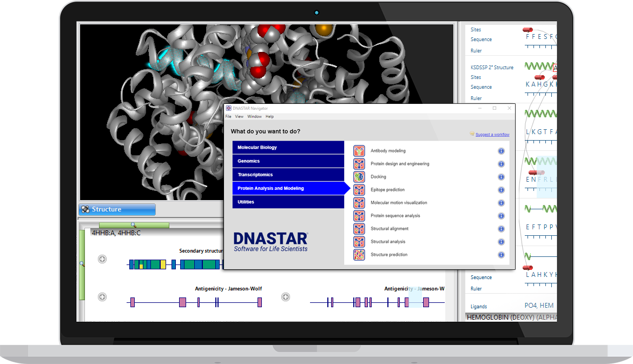Select the Utilities category
The height and width of the screenshot is (364, 633).
[x=288, y=202]
